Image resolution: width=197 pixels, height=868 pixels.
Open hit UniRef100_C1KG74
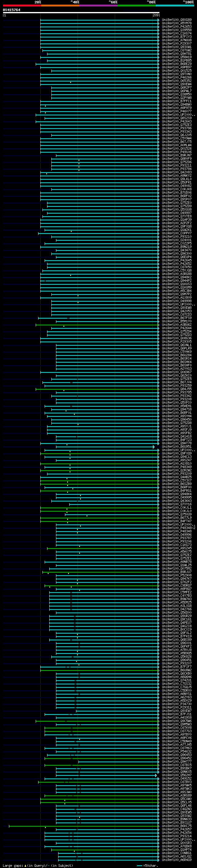(177, 33)
